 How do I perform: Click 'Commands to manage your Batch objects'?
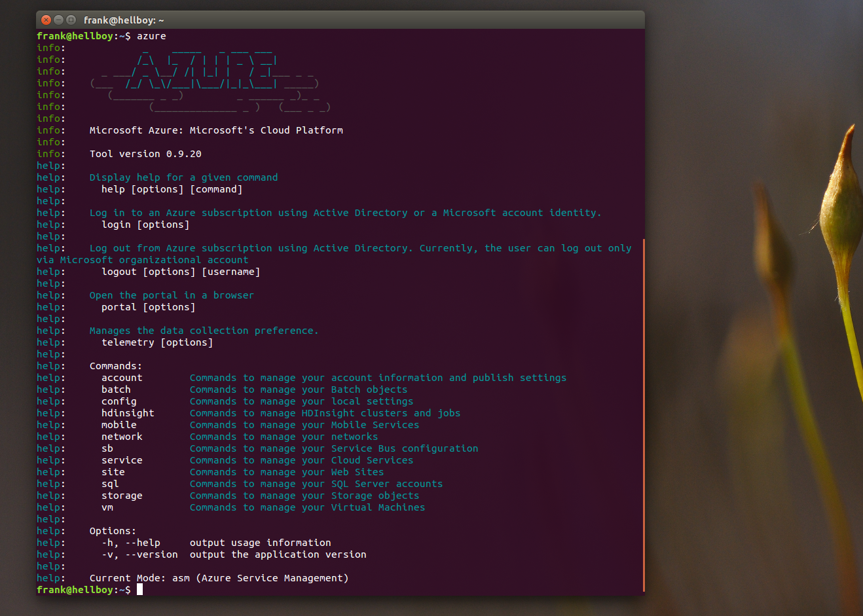tap(299, 390)
